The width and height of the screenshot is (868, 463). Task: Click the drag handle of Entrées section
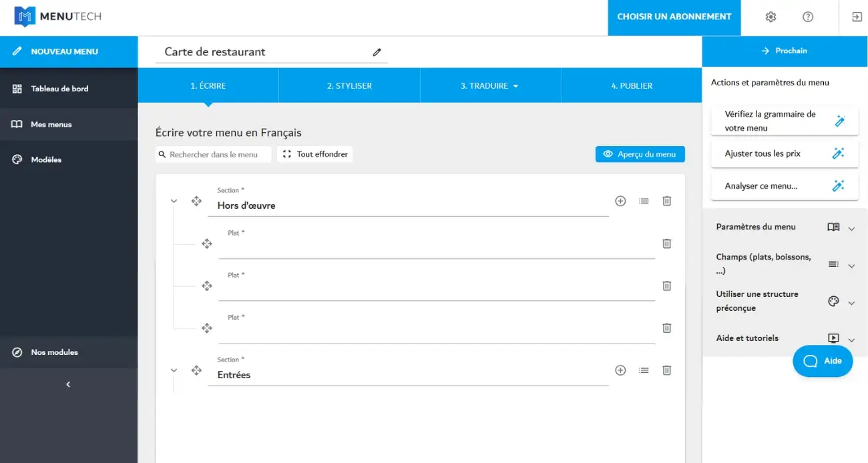coord(197,370)
